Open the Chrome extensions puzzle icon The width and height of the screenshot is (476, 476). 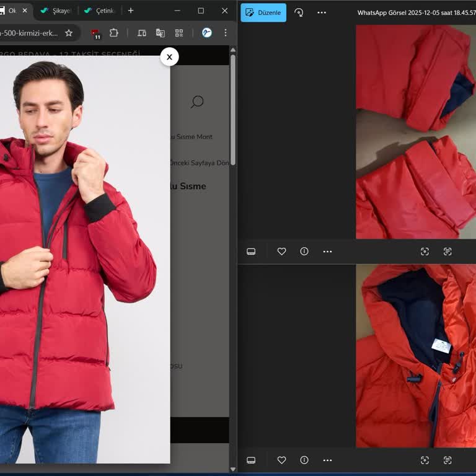[x=114, y=33]
